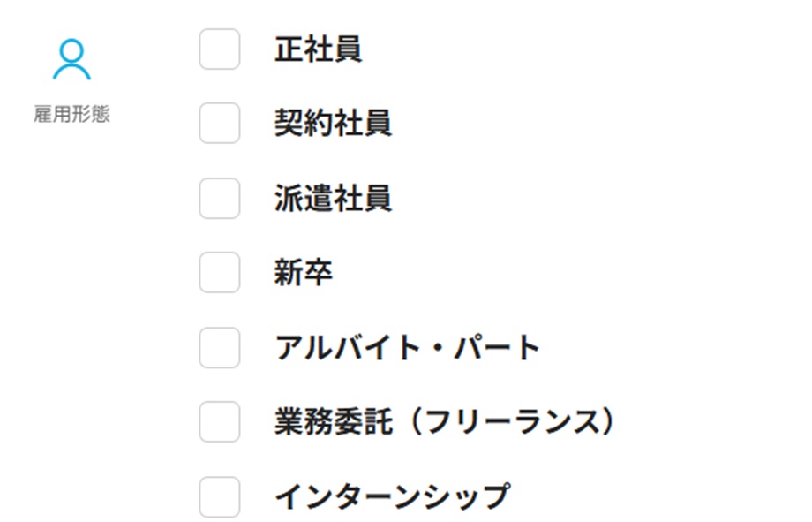Click the 業務委託(フリーランス) label text
The height and width of the screenshot is (522, 812).
coord(446,422)
